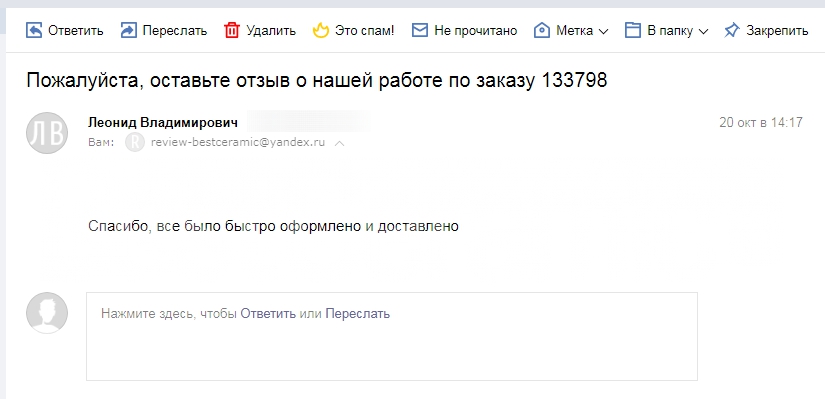
Task: Click the Закрепить toolbar label
Action: (777, 31)
